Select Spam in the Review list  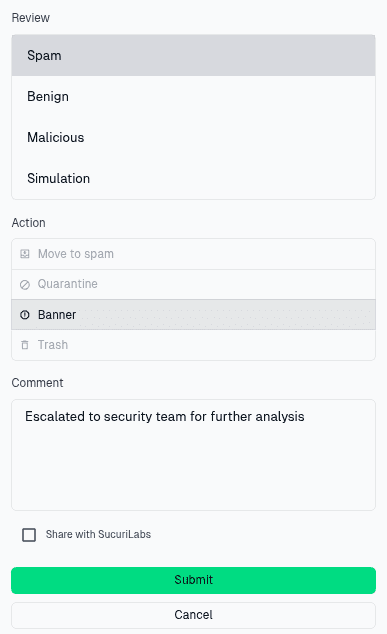coord(193,55)
